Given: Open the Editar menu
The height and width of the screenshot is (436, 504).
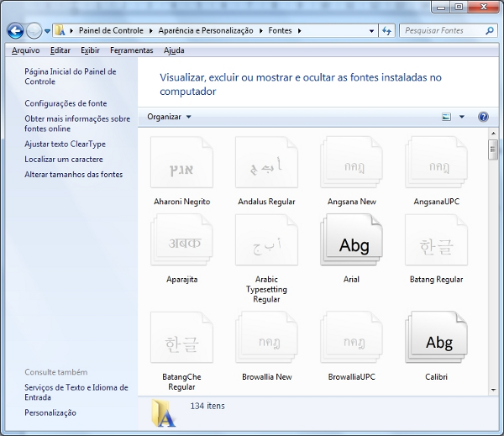Looking at the screenshot, I should (60, 50).
